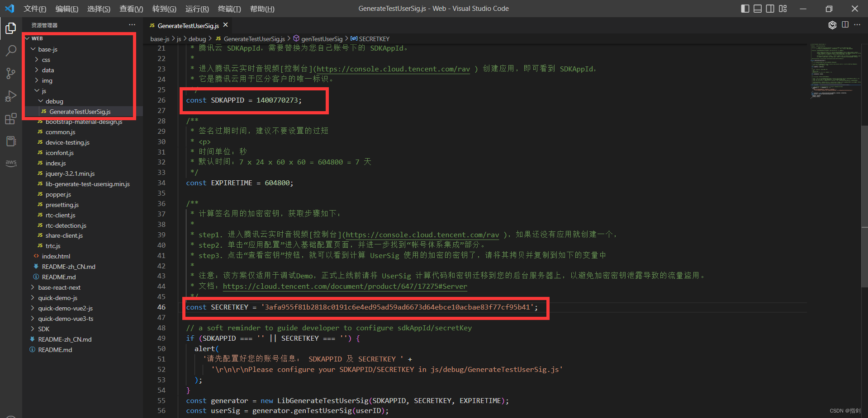This screenshot has width=868, height=418.
Task: Open the 查看(V) menu
Action: [x=131, y=9]
